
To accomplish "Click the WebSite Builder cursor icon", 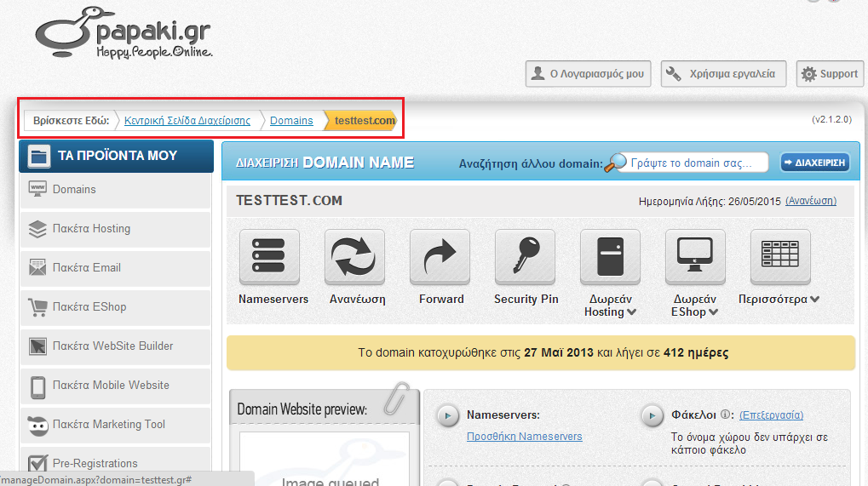I will 37,346.
